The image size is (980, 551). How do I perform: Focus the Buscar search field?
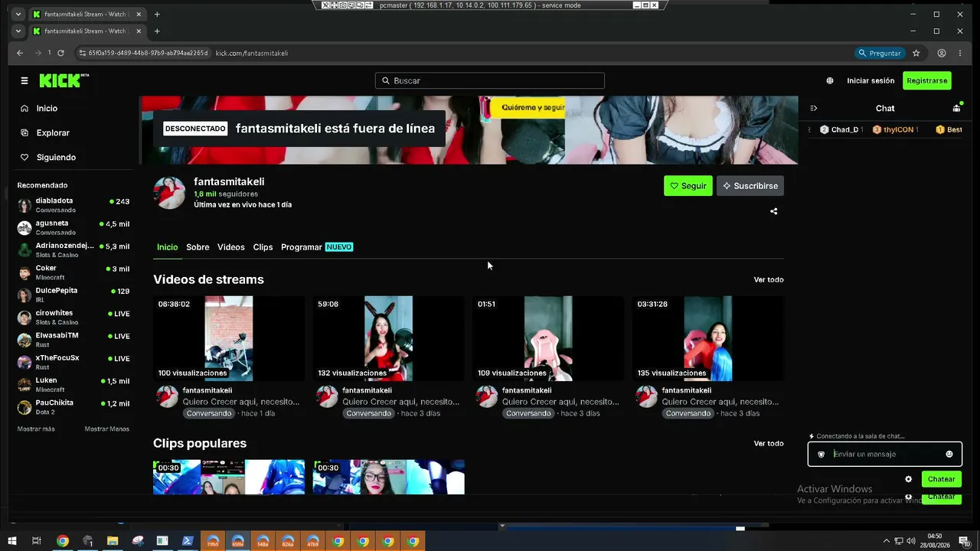(490, 80)
